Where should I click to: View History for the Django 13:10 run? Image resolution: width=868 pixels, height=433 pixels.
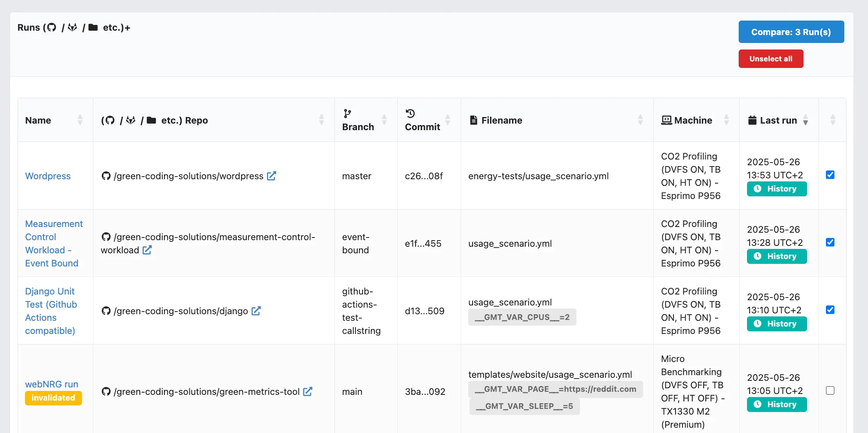(777, 324)
